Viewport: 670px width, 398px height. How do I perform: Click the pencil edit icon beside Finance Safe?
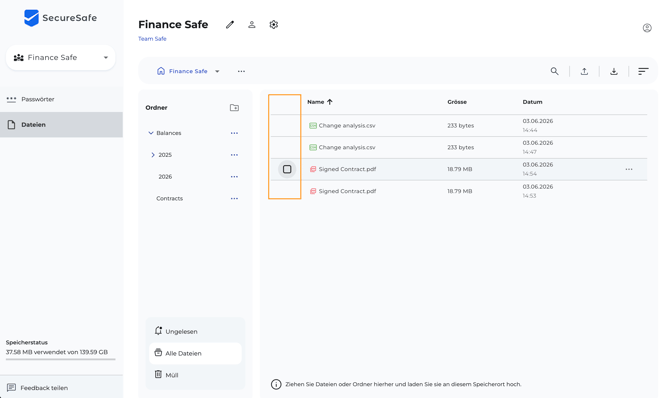click(230, 25)
